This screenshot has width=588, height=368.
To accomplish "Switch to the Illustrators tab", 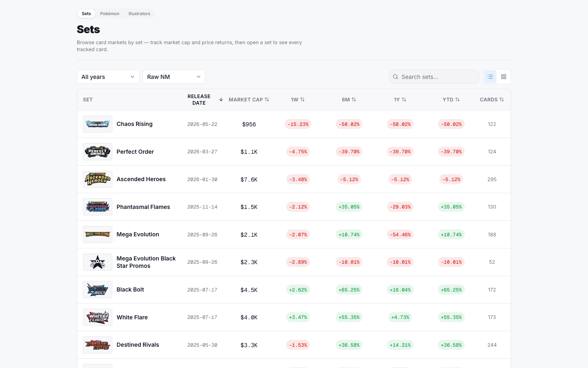I will pos(139,13).
